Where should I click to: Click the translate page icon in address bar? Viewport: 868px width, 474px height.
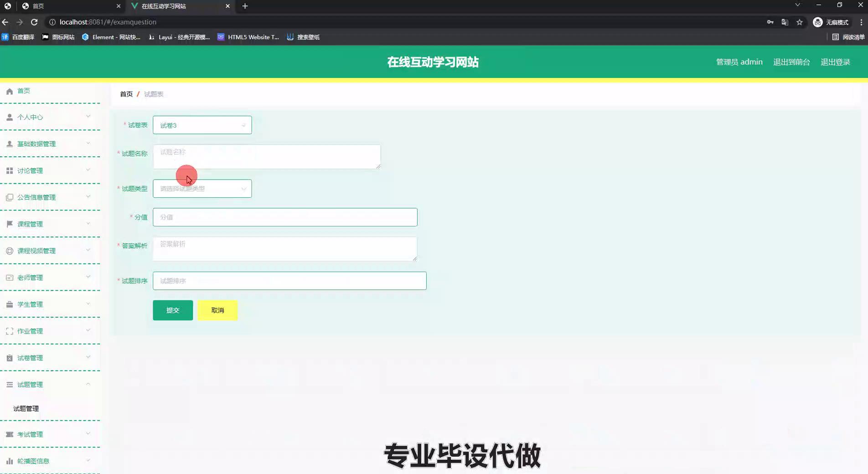pos(785,22)
